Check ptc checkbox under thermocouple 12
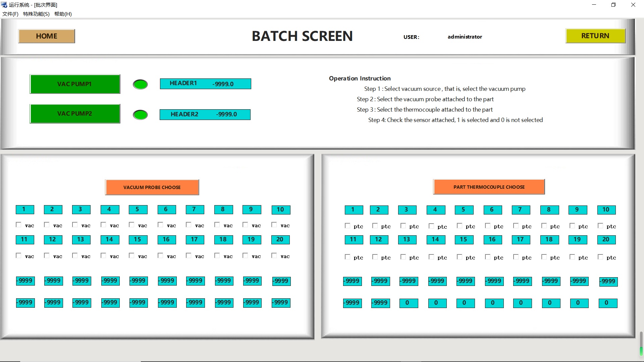The height and width of the screenshot is (362, 644). tap(375, 257)
